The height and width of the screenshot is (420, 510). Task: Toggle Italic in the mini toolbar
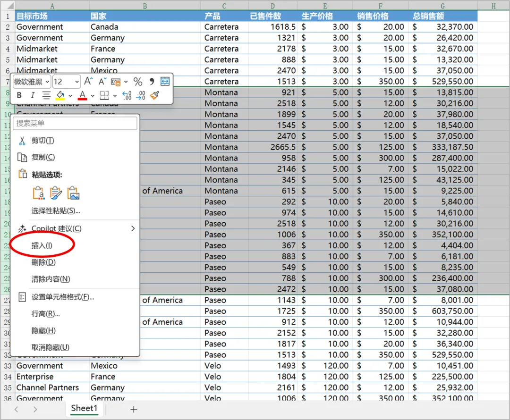32,95
